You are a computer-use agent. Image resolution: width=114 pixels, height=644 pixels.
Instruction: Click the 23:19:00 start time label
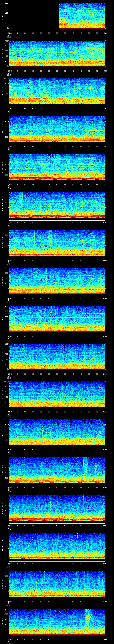click(9, 601)
